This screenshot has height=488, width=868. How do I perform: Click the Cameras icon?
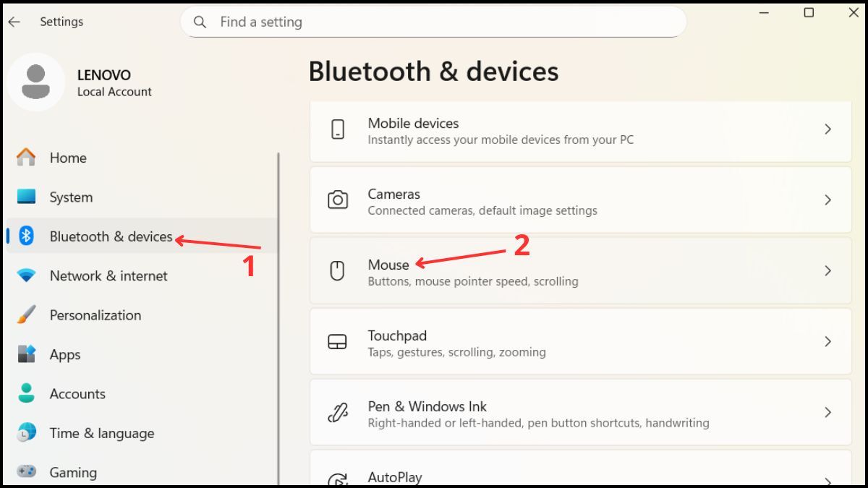click(x=339, y=200)
